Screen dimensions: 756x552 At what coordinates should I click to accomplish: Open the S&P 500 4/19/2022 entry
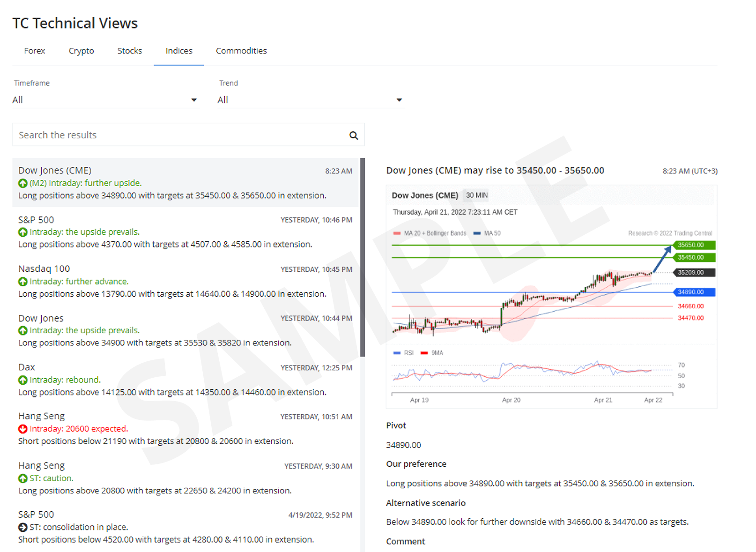tap(185, 527)
